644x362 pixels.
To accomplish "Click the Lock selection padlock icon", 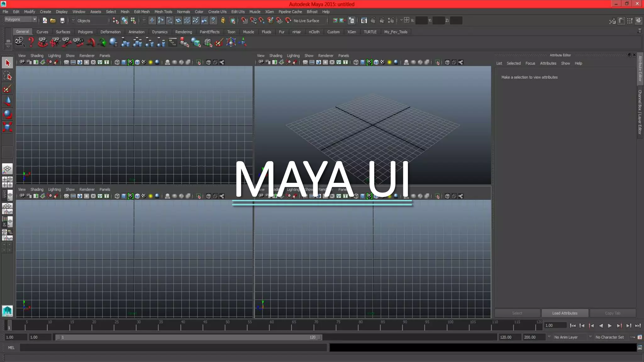I will coord(223,21).
